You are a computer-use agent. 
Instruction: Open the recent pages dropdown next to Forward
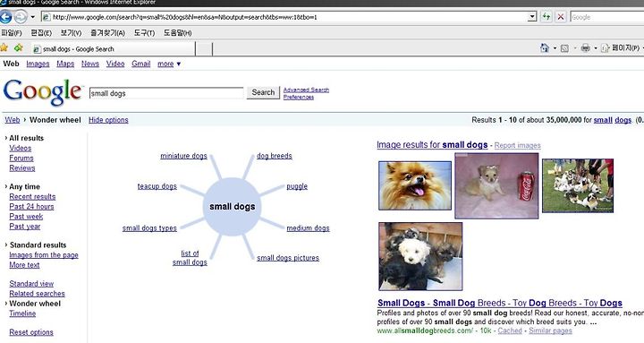pyautogui.click(x=32, y=17)
